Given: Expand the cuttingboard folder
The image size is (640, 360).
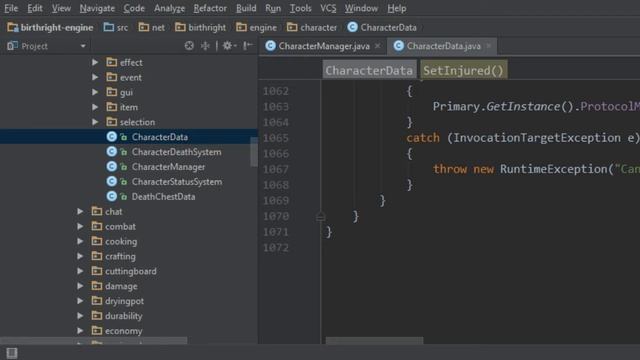Looking at the screenshot, I should point(80,271).
